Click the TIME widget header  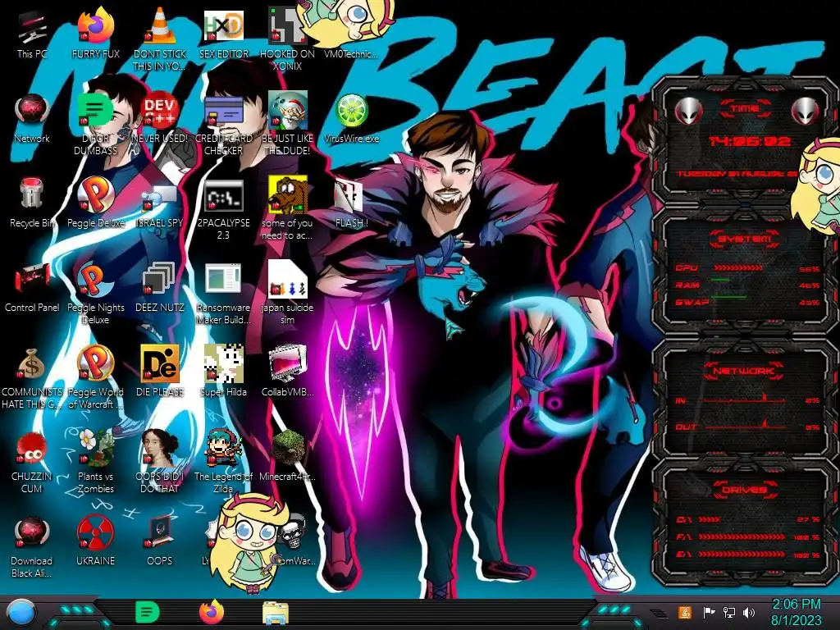pyautogui.click(x=745, y=109)
